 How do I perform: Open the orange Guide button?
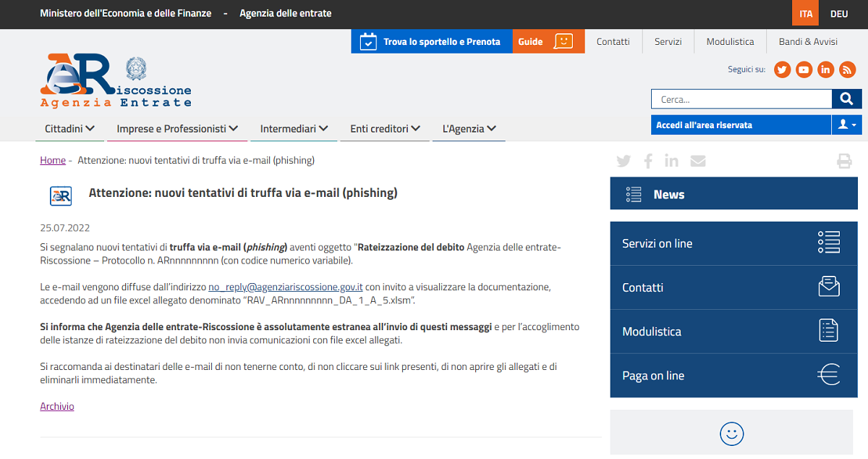click(548, 41)
